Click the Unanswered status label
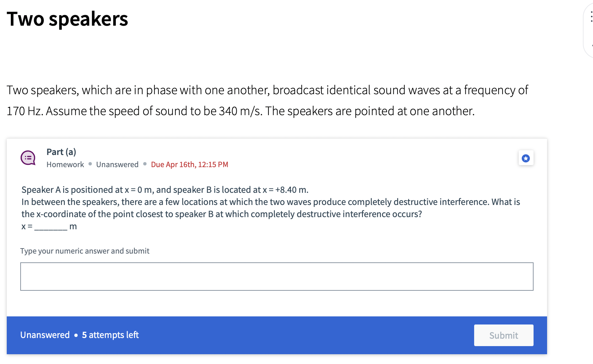Screen dimensions: 593x364 [x=117, y=164]
